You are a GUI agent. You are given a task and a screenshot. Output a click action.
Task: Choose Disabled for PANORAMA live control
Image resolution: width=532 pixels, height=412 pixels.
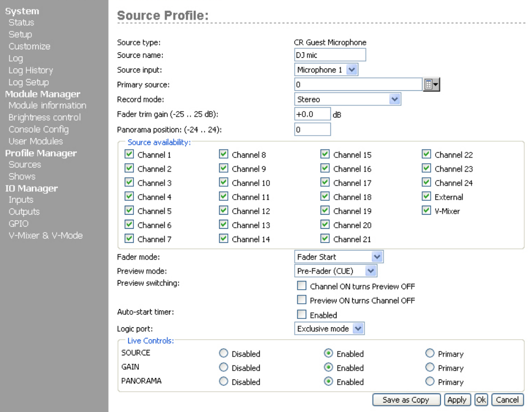click(224, 382)
